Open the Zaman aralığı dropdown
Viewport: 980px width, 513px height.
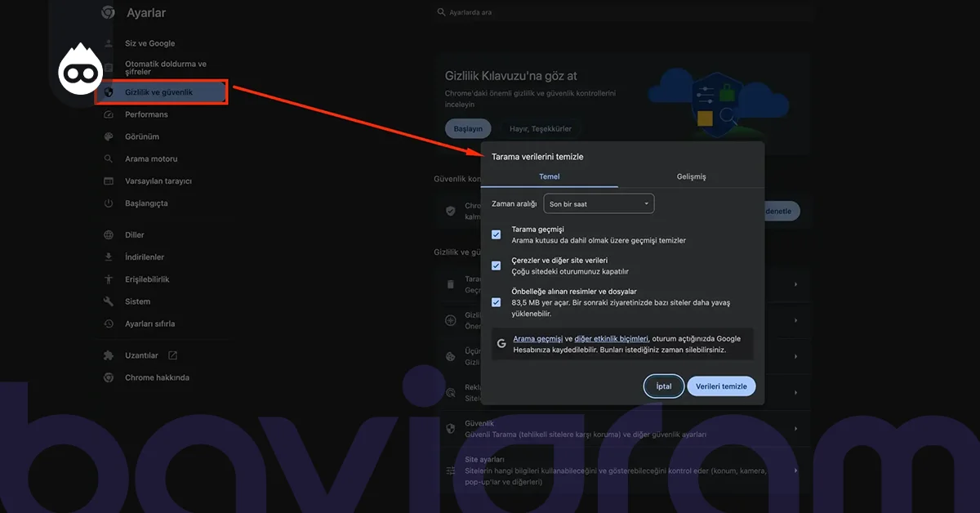tap(599, 203)
